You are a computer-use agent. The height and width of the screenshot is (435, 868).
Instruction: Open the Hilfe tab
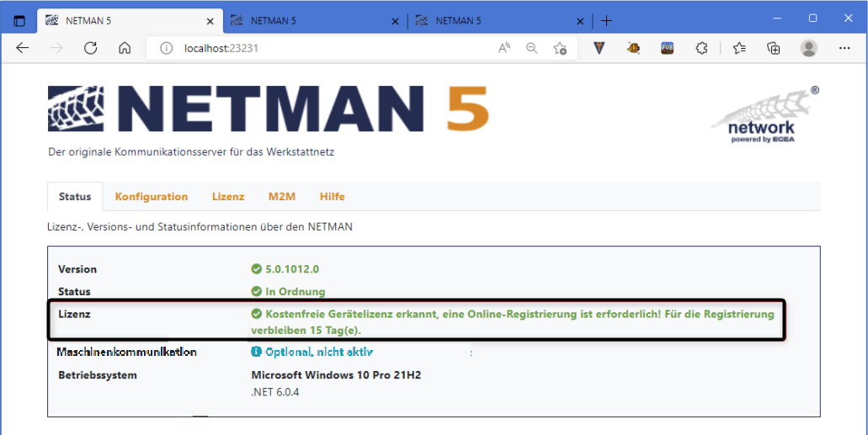click(333, 197)
